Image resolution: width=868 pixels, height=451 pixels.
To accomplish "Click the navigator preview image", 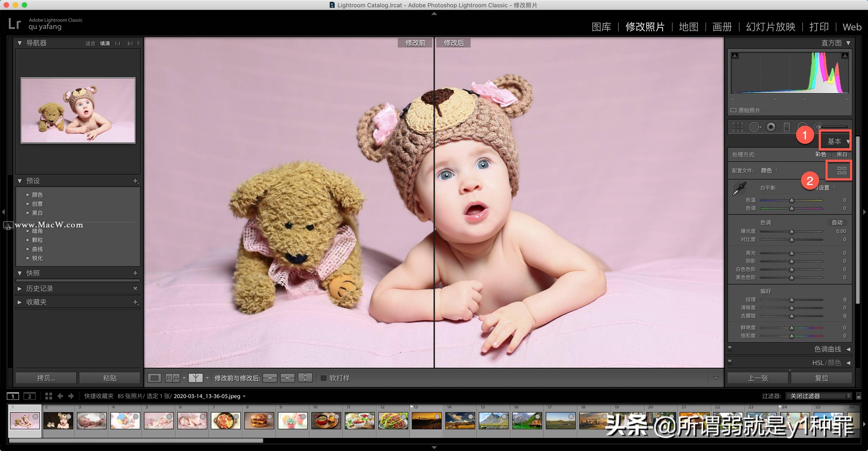I will (78, 110).
